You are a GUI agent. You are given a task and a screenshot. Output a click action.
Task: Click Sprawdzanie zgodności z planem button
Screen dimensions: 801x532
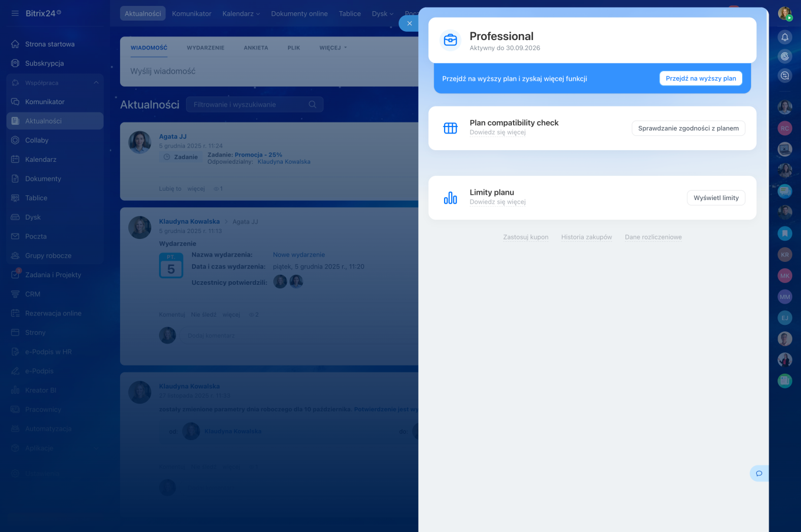coord(688,128)
